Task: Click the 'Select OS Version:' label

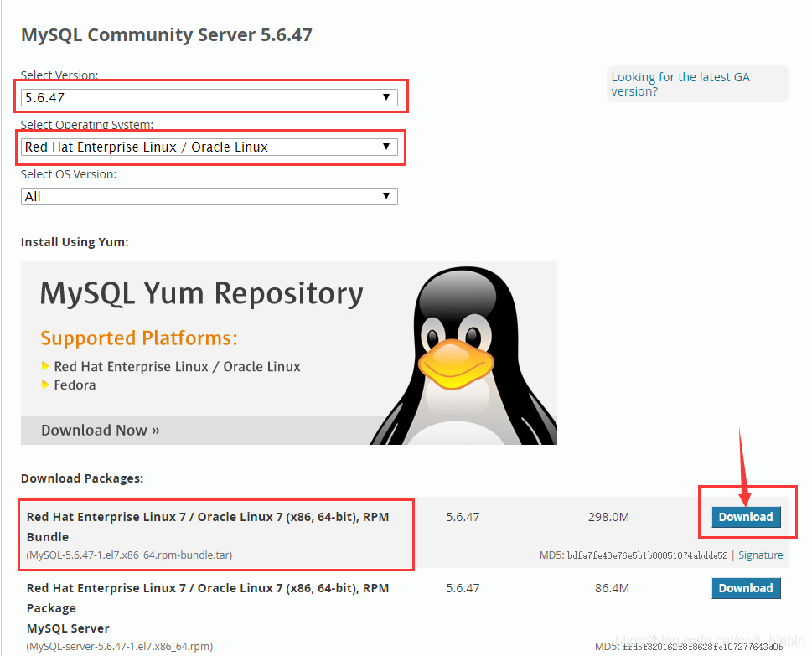Action: 69,174
